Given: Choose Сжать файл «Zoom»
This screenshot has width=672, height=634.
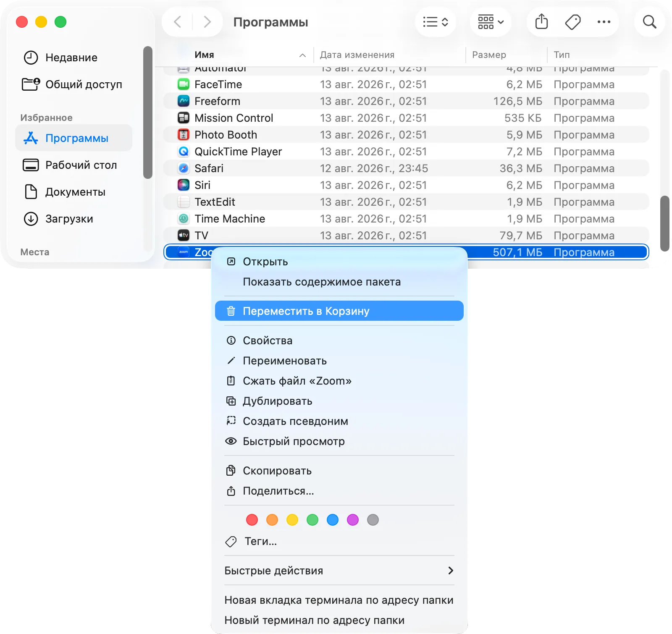Looking at the screenshot, I should click(339, 381).
